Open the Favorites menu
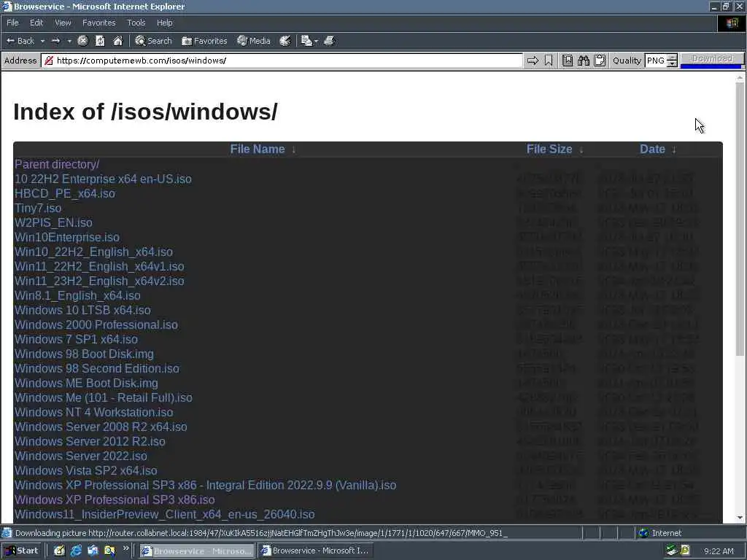This screenshot has height=560, width=747. [x=98, y=23]
